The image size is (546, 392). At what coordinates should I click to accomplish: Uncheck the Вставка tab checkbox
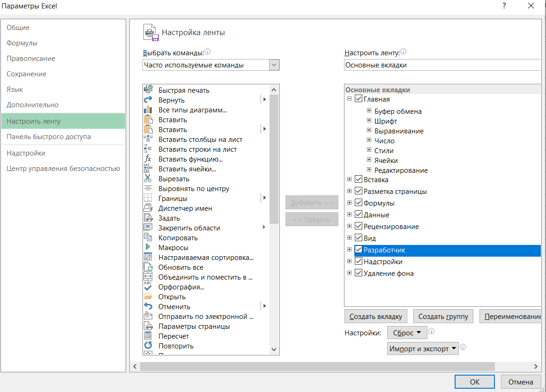point(359,179)
